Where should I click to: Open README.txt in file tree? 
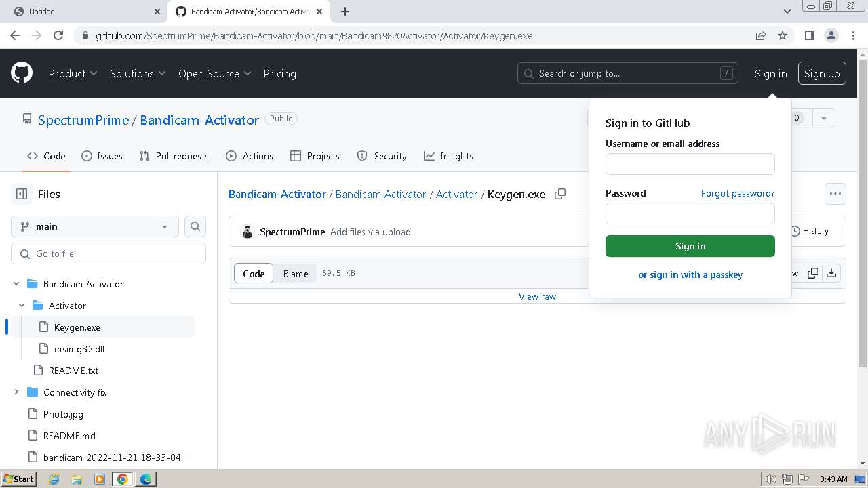pos(73,371)
